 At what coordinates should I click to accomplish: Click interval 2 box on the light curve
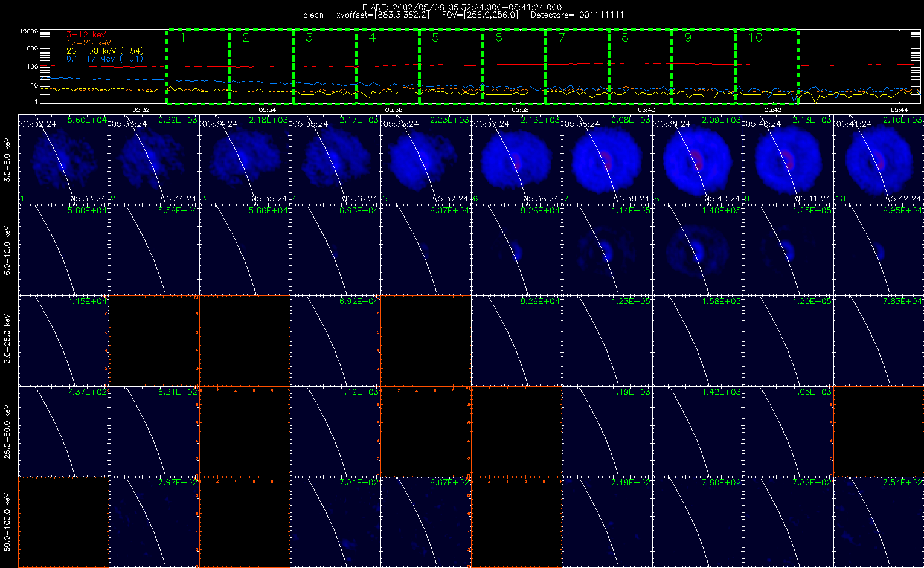(261, 66)
